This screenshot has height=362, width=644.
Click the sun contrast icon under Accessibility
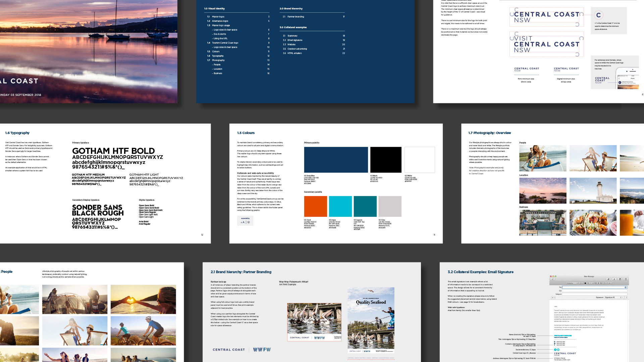[x=249, y=222]
